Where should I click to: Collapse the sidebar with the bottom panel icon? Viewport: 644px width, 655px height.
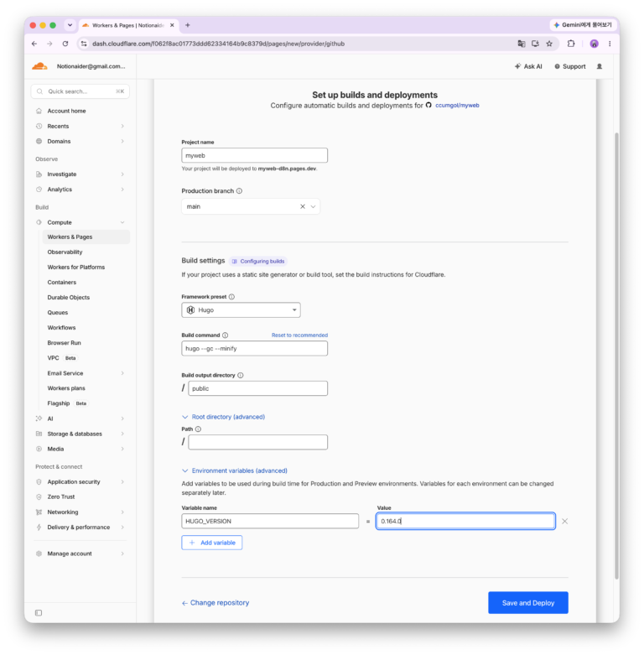point(39,613)
